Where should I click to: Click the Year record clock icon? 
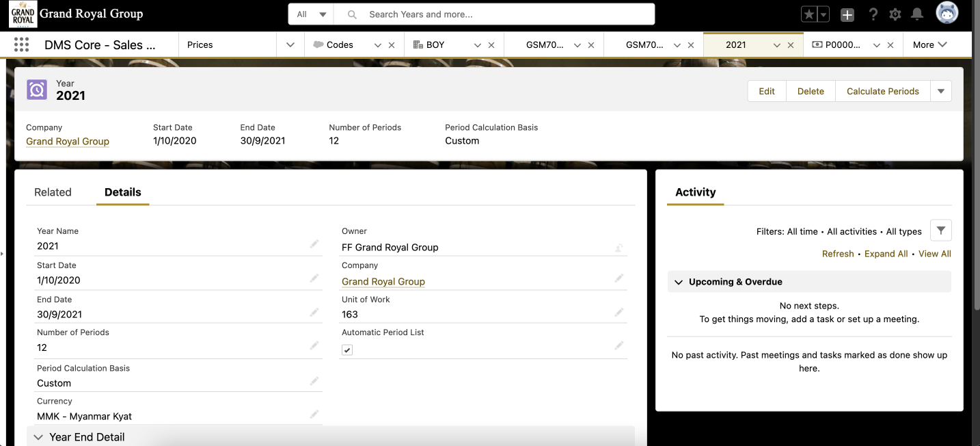tap(37, 90)
